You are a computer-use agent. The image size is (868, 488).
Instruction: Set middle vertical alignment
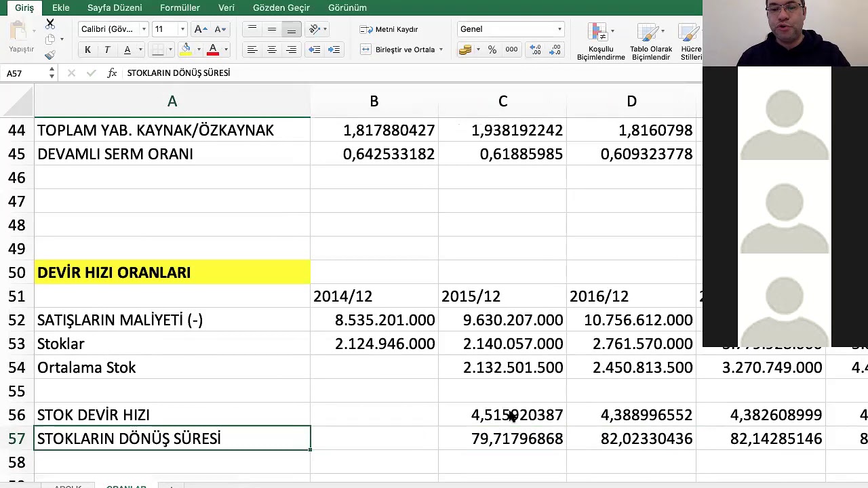(272, 29)
